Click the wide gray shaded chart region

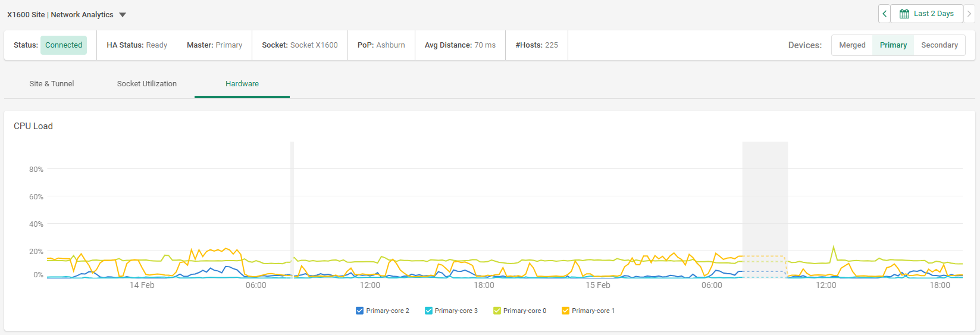click(765, 196)
